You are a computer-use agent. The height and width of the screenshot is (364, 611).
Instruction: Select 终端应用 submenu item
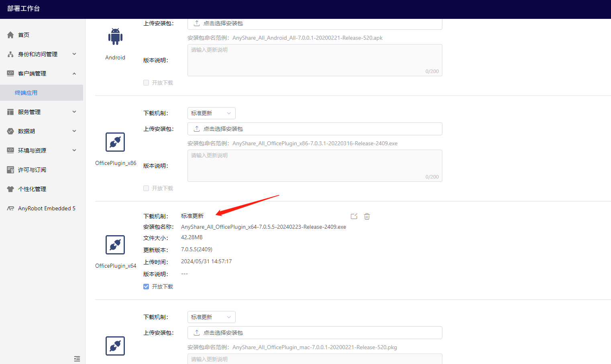tap(42, 93)
